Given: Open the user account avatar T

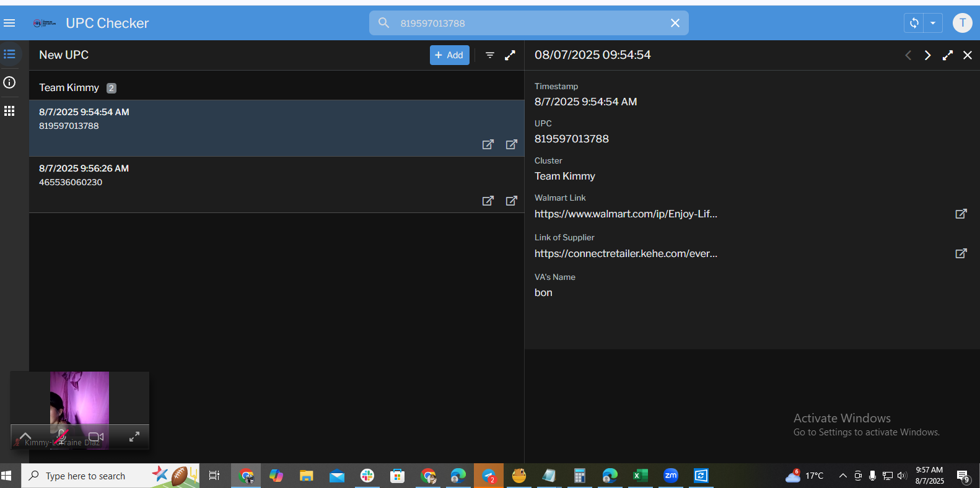Looking at the screenshot, I should click(x=962, y=23).
